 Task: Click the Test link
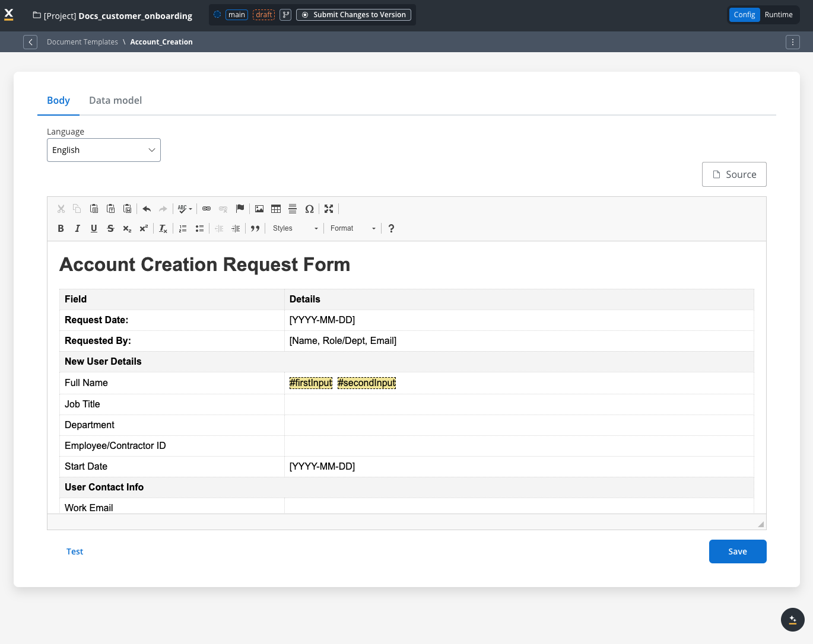click(75, 551)
